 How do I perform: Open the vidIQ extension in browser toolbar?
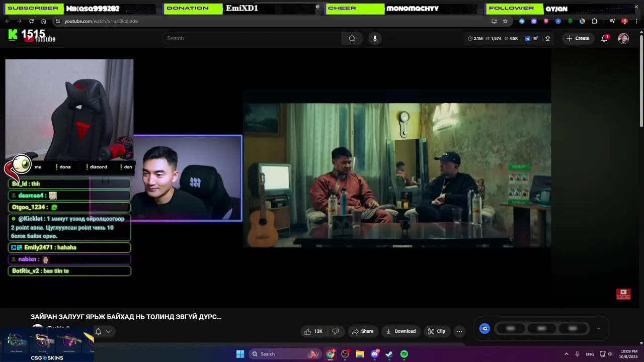click(x=558, y=21)
